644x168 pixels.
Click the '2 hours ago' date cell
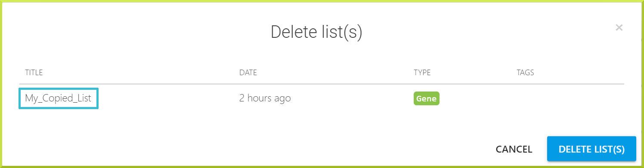[265, 98]
